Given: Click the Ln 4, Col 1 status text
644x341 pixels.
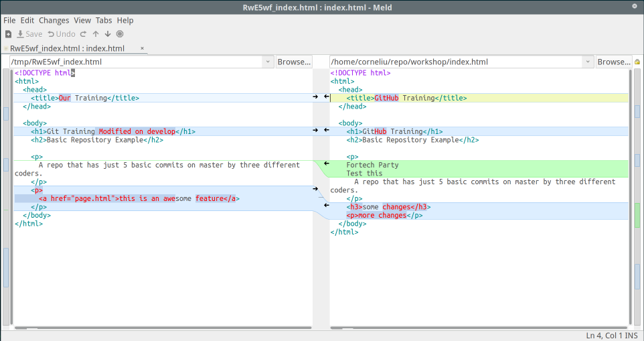Looking at the screenshot, I should (605, 336).
